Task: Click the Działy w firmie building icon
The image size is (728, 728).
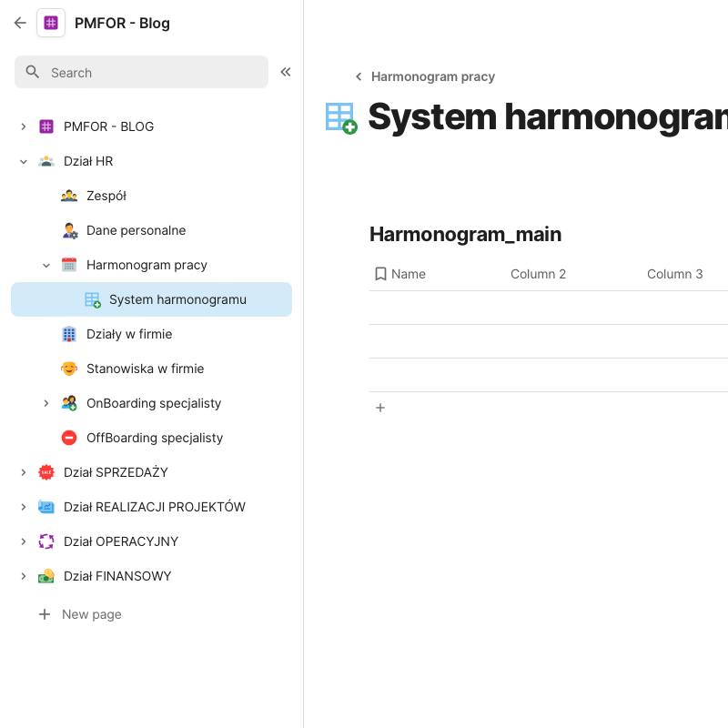Action: (69, 334)
